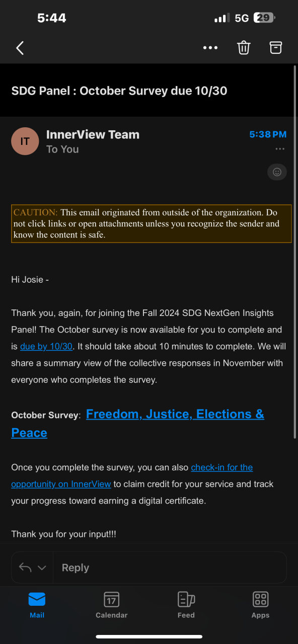This screenshot has height=644, width=298.
Task: Archive this email using the box icon
Action: [x=275, y=47]
